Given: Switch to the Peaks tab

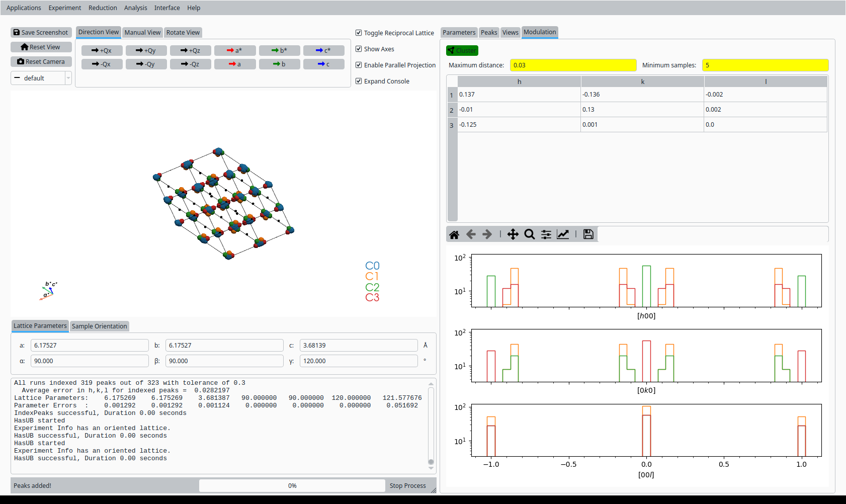Looking at the screenshot, I should 488,32.
